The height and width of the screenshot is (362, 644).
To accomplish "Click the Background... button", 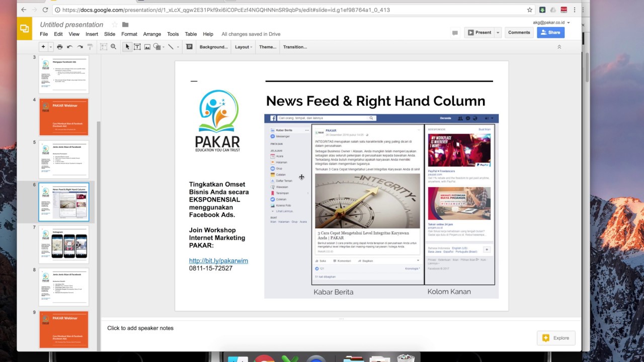I will point(214,47).
